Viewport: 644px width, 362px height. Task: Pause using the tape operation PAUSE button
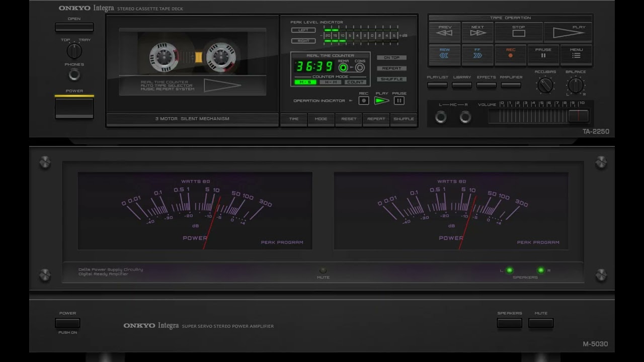(x=543, y=55)
